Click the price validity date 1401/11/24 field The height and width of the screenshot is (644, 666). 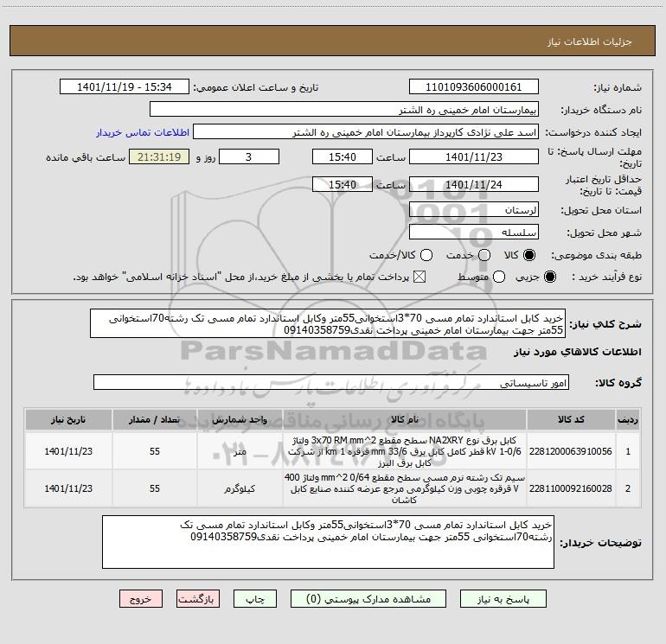pos(474,184)
